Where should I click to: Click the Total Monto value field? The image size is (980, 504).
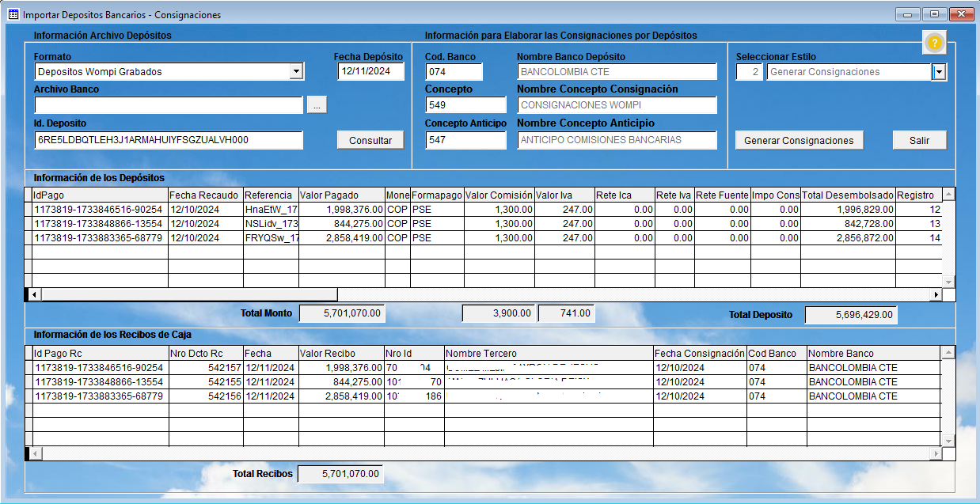[341, 313]
